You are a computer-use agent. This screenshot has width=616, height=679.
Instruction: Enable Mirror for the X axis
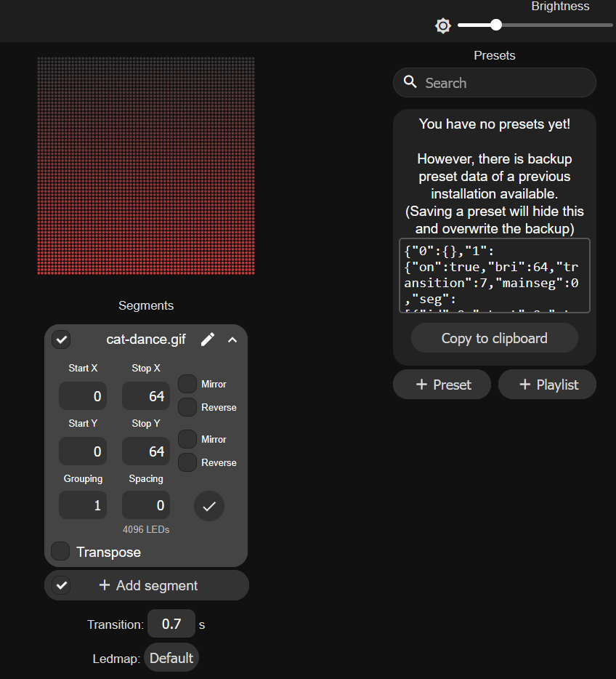point(187,384)
